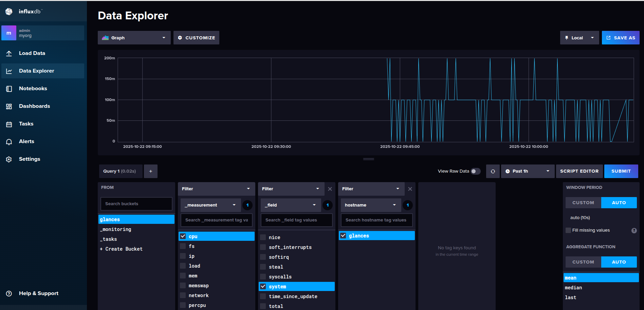The image size is (644, 310).
Task: Open the Graph visualization type dropdown
Action: coord(134,38)
